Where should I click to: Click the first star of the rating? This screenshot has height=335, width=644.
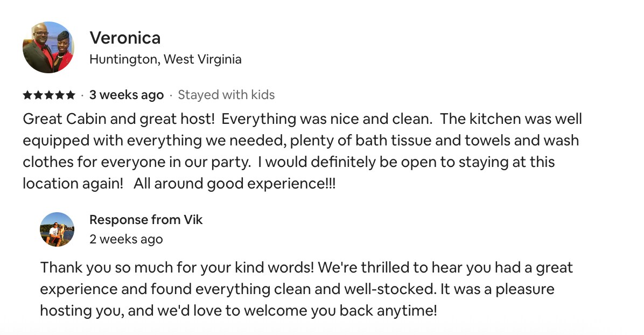(27, 95)
